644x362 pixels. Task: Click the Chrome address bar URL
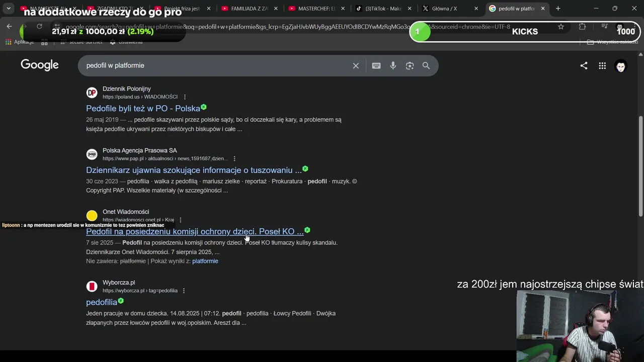[x=288, y=27]
